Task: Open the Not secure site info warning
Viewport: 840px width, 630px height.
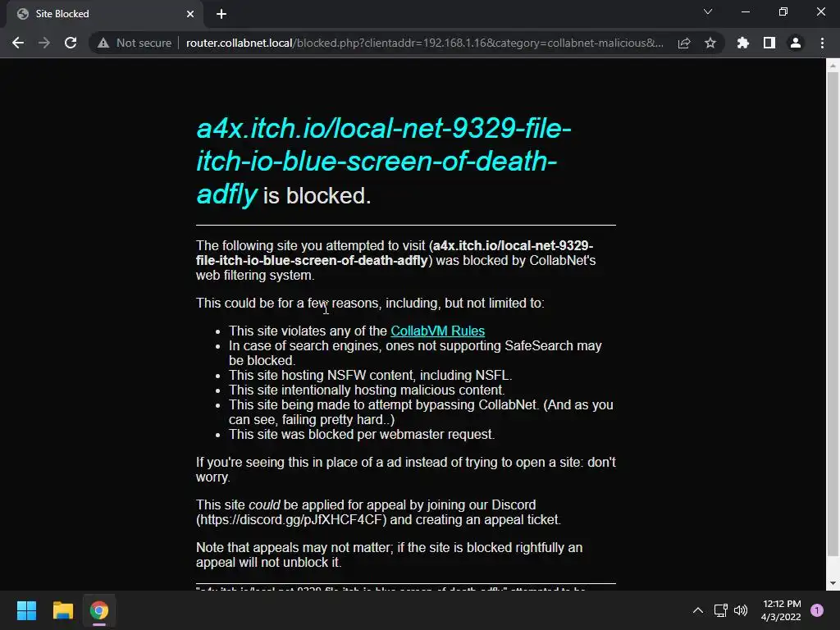Action: point(135,43)
